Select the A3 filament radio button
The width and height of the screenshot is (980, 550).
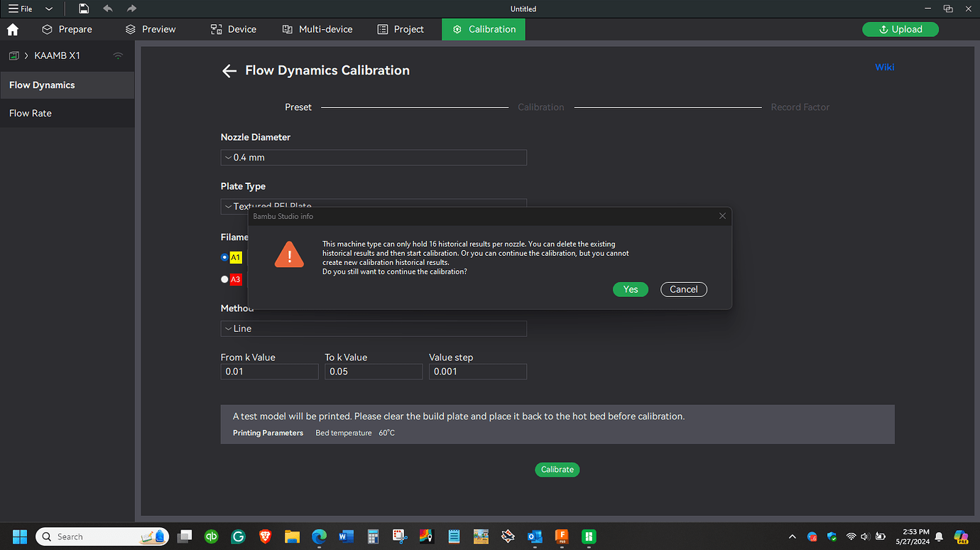[224, 279]
